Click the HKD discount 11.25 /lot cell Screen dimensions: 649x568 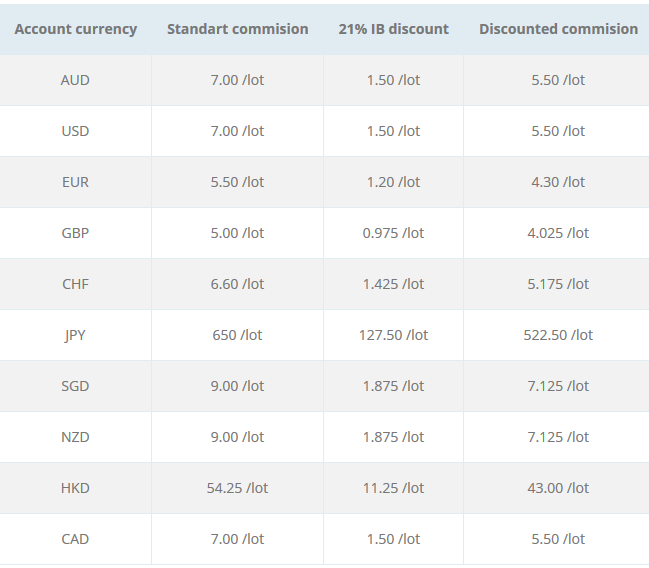(x=393, y=488)
